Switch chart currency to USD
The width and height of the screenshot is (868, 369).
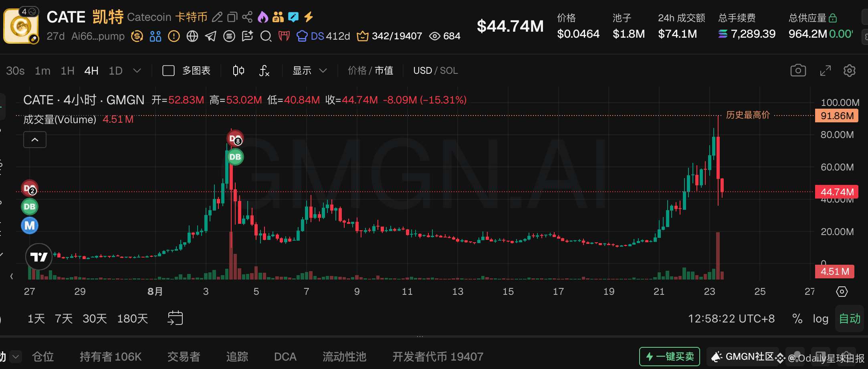click(x=422, y=71)
